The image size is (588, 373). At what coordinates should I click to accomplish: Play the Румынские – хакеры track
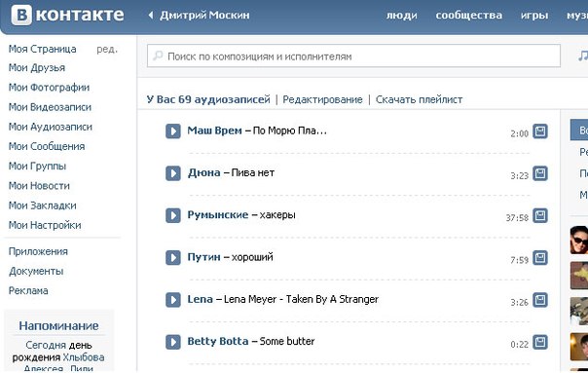173,216
